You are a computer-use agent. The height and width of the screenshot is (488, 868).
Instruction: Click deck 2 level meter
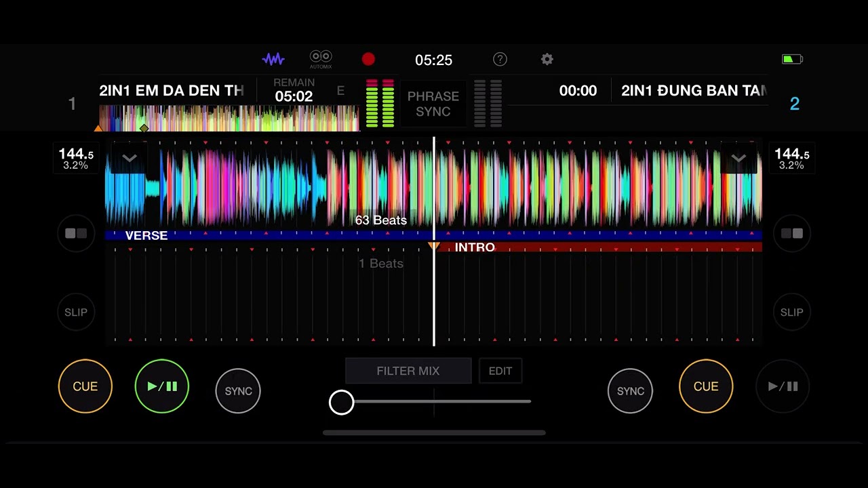tap(488, 104)
